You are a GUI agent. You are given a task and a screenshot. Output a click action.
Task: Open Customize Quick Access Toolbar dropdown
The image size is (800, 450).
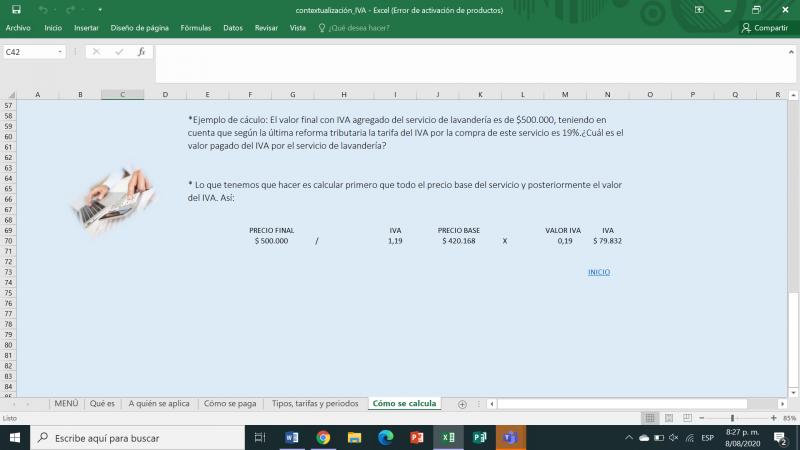(100, 10)
